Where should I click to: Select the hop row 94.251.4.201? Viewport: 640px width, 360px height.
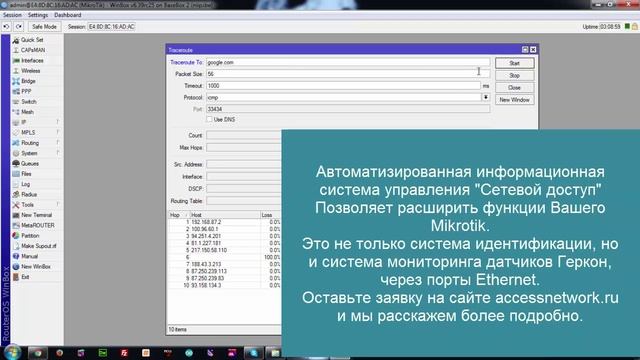point(224,236)
